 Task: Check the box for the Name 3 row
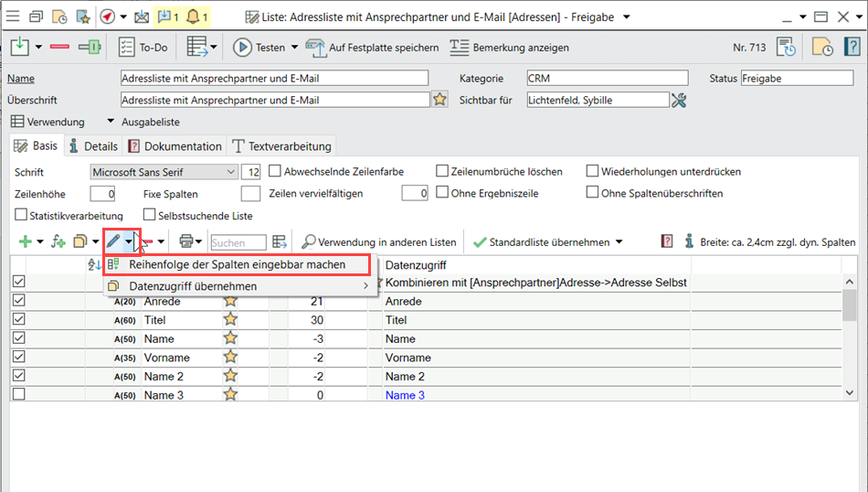pos(18,395)
